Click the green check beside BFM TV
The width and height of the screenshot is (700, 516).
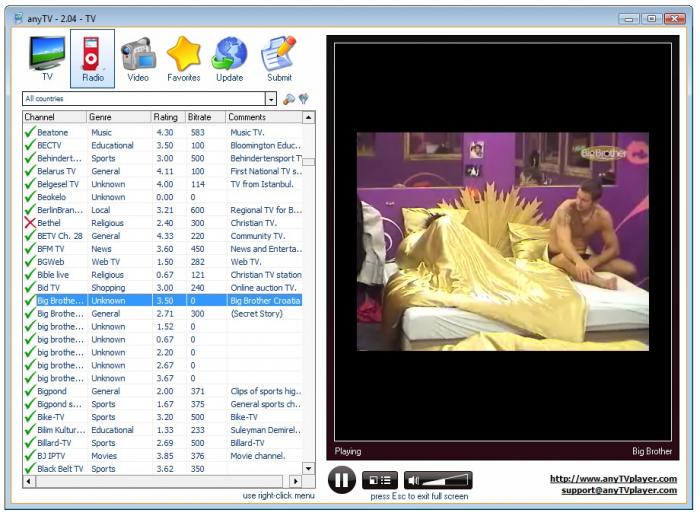[x=30, y=249]
